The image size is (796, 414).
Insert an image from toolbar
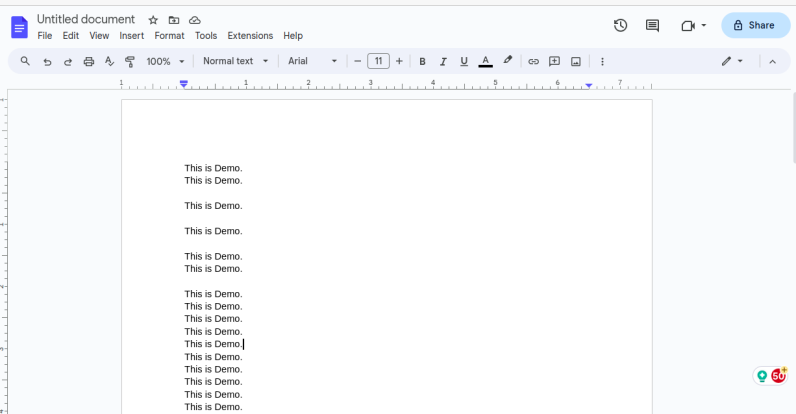point(576,62)
